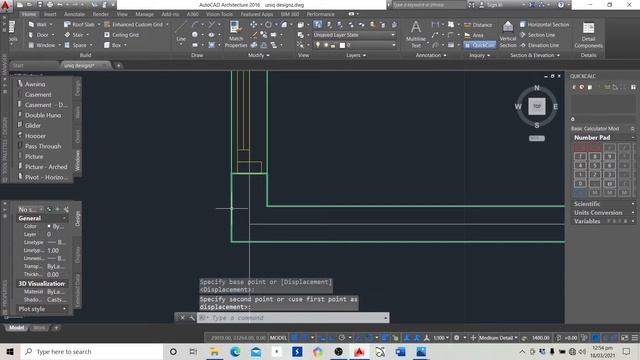Toggle the layer light bulb on/off icon
Image resolution: width=640 pixels, height=360 pixels.
(318, 45)
